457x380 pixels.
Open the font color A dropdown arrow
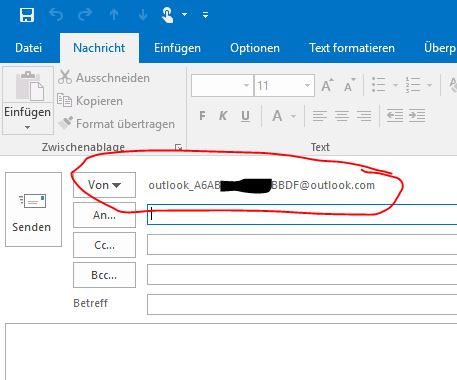tap(293, 116)
